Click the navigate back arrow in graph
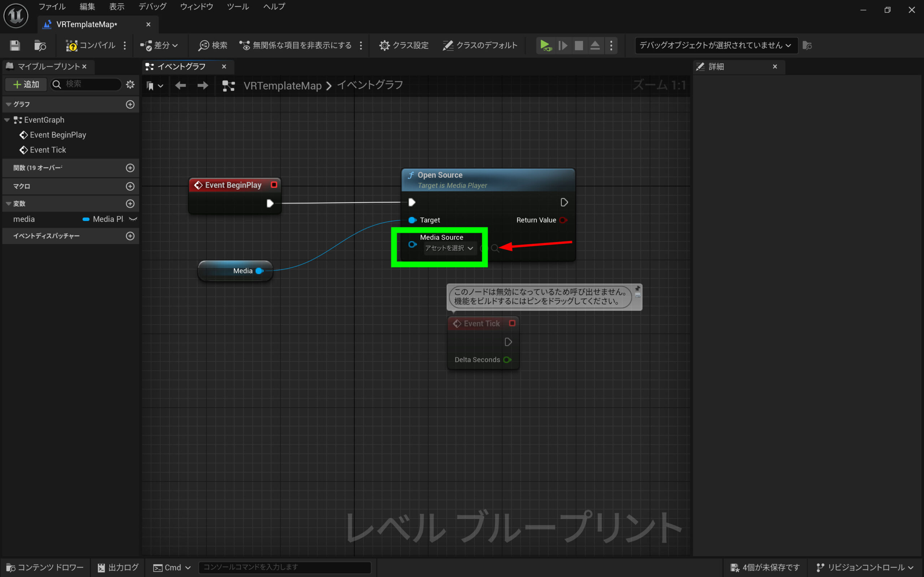The width and height of the screenshot is (924, 577). coord(180,85)
